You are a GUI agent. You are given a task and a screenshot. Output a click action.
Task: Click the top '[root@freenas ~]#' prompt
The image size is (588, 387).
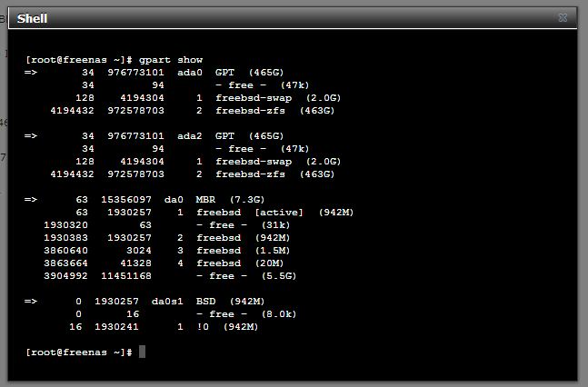79,60
